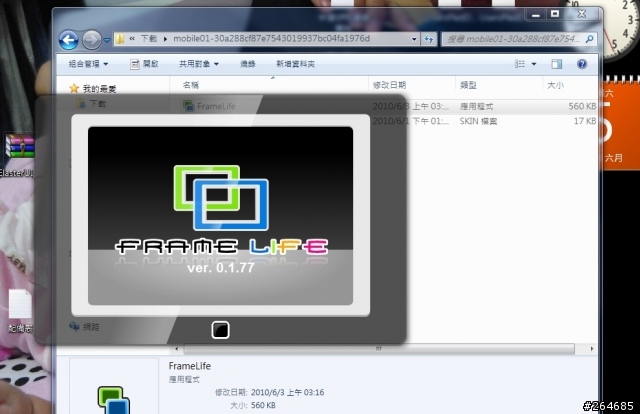The image size is (640, 414).
Task: Click the square button below the FrameLife frame
Action: [x=220, y=330]
